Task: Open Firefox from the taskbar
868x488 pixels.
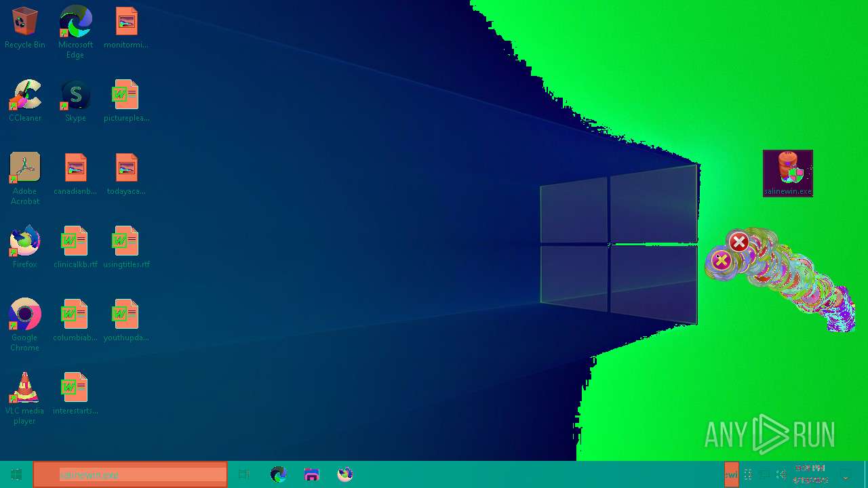Action: (x=345, y=474)
